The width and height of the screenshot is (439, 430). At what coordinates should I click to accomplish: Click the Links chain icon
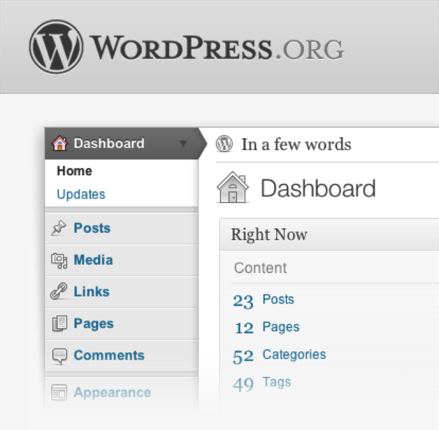(x=59, y=291)
